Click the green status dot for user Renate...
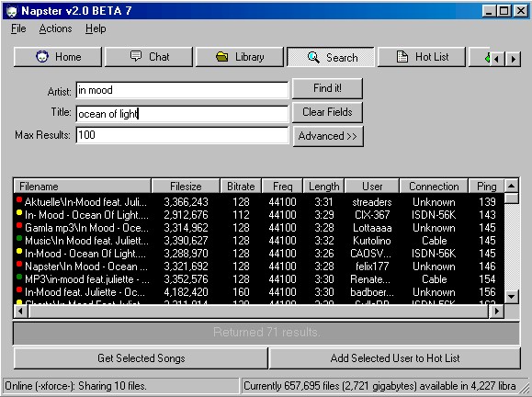 [x=19, y=277]
